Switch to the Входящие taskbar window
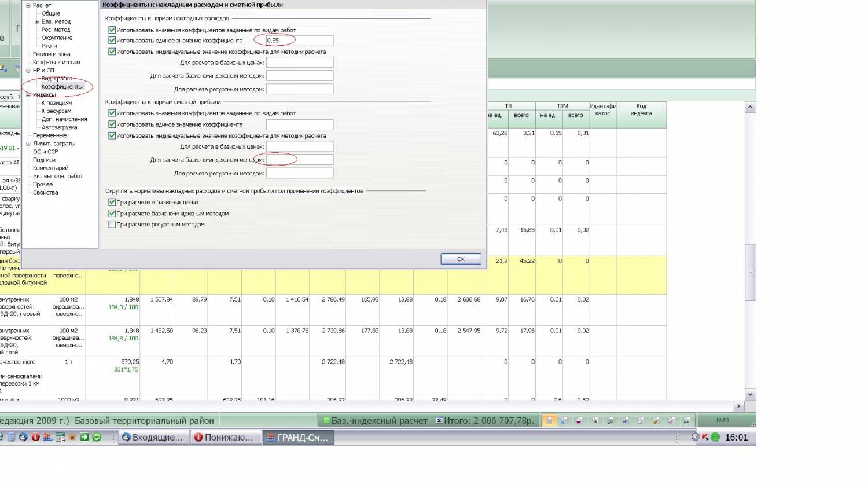This screenshot has height=488, width=868. pos(153,438)
